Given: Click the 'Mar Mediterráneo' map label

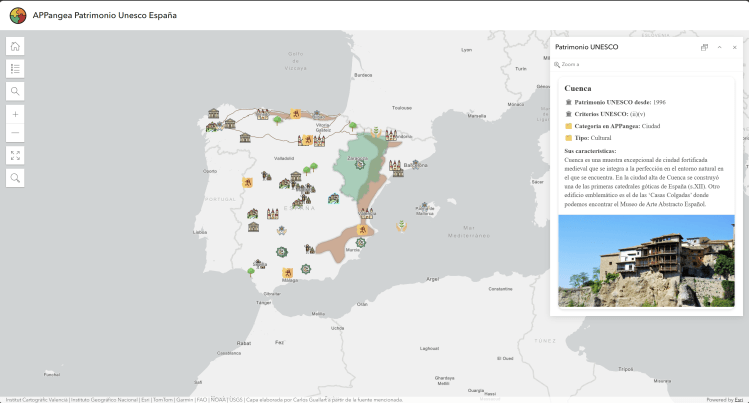Looking at the screenshot, I should [x=469, y=232].
